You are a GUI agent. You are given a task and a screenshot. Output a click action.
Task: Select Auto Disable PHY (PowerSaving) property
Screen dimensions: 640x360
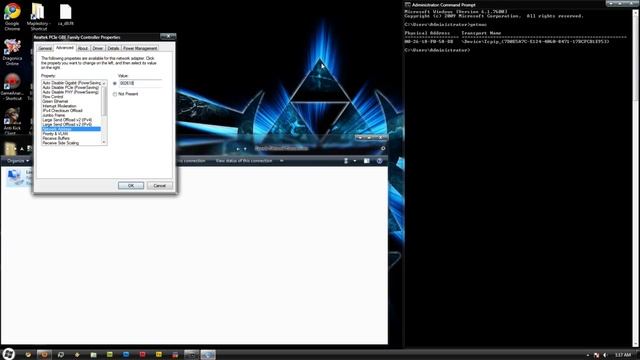71,92
